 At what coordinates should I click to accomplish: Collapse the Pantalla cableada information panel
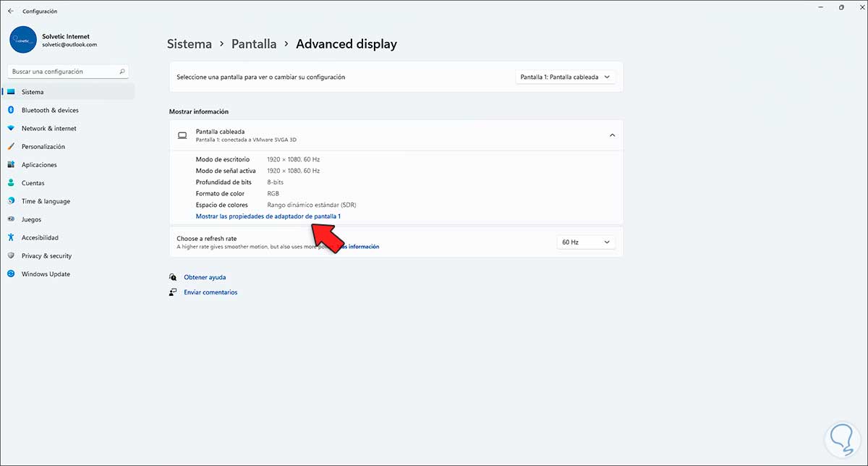click(612, 135)
